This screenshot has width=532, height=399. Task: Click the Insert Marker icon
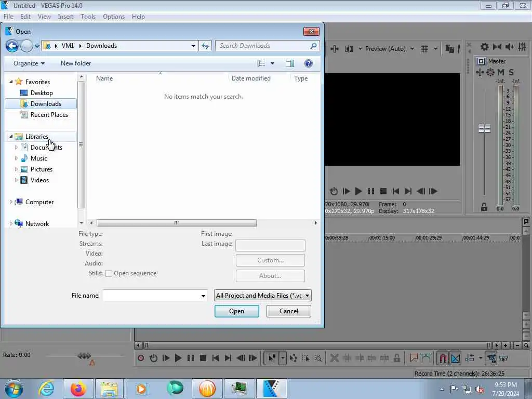(x=414, y=357)
